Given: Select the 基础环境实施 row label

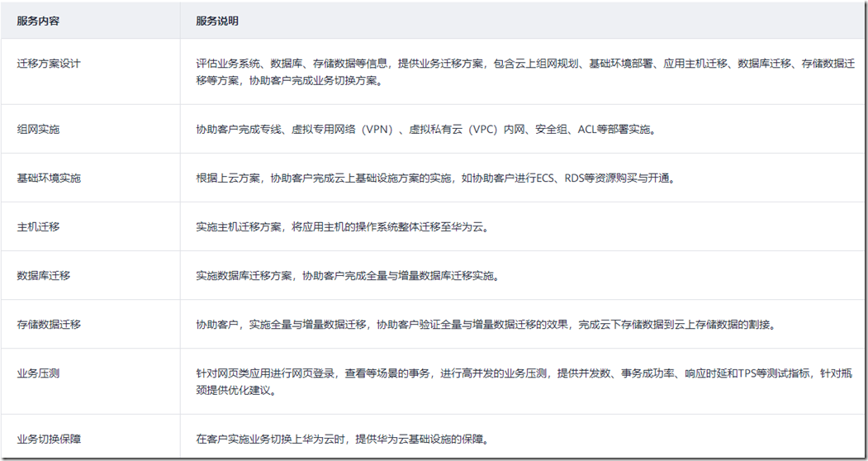Looking at the screenshot, I should (x=49, y=178).
